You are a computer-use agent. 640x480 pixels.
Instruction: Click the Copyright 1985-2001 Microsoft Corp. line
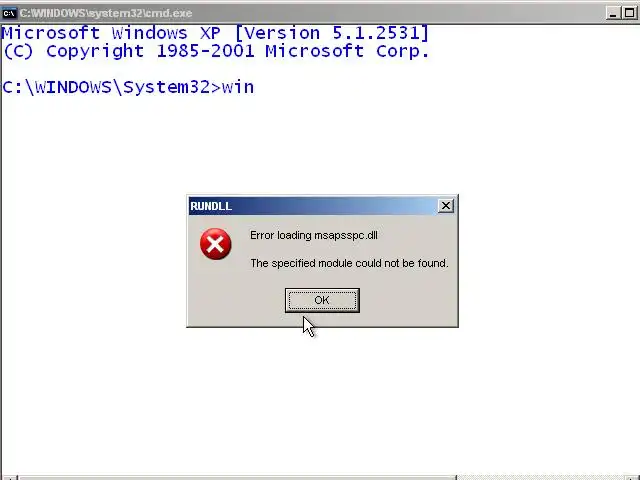[216, 51]
